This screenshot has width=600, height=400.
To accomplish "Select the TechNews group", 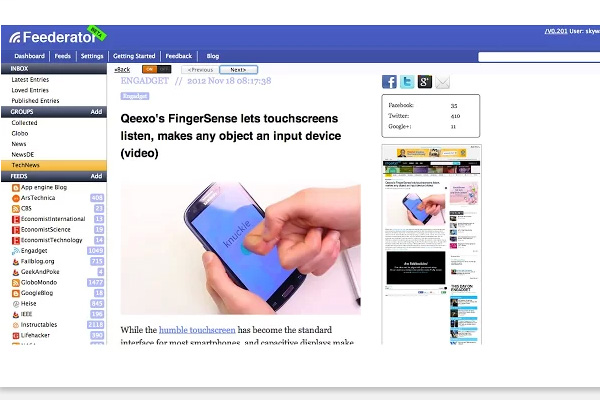I will [54, 165].
